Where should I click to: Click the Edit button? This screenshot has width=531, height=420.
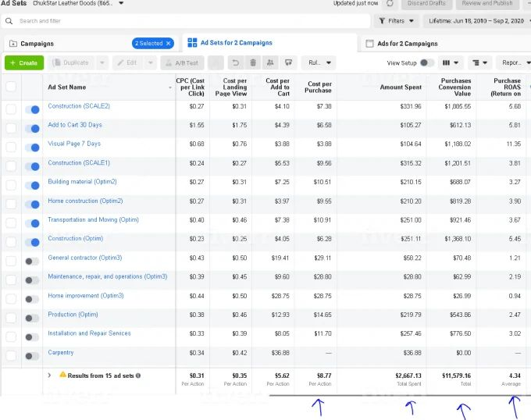tap(129, 62)
